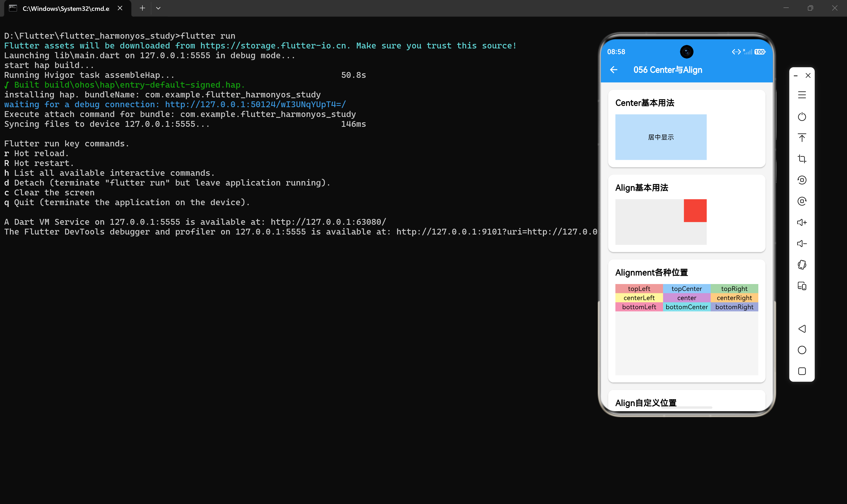Click the emulator upload/push file icon
Image resolution: width=847 pixels, height=504 pixels.
pyautogui.click(x=802, y=138)
